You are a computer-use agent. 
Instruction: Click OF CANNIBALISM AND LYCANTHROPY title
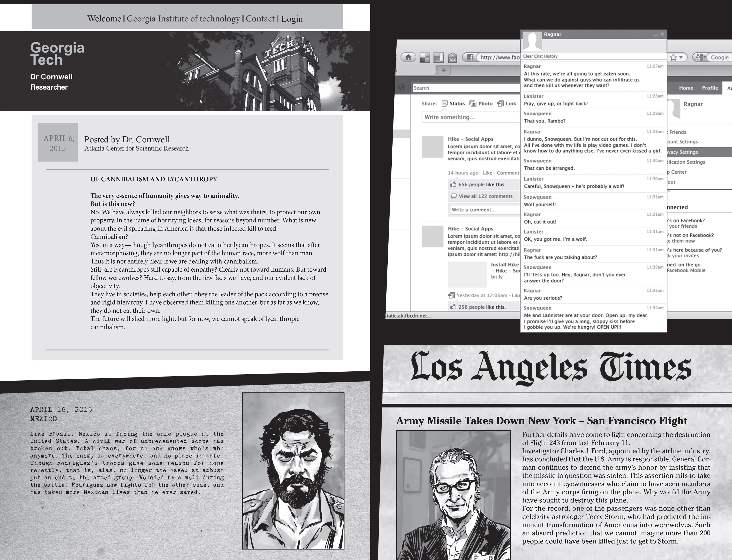154,179
